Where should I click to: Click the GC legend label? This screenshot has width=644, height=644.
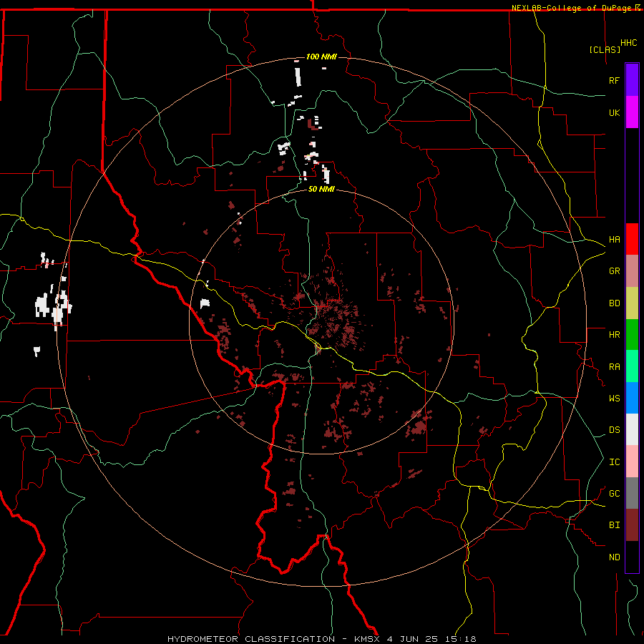[615, 493]
